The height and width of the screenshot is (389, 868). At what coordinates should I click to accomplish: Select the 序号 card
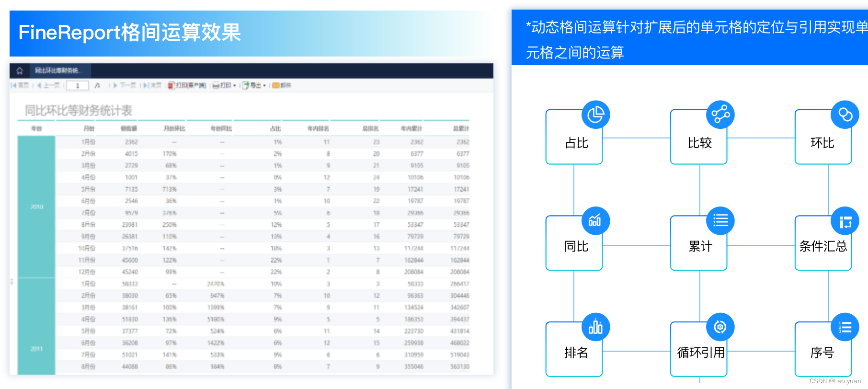823,350
